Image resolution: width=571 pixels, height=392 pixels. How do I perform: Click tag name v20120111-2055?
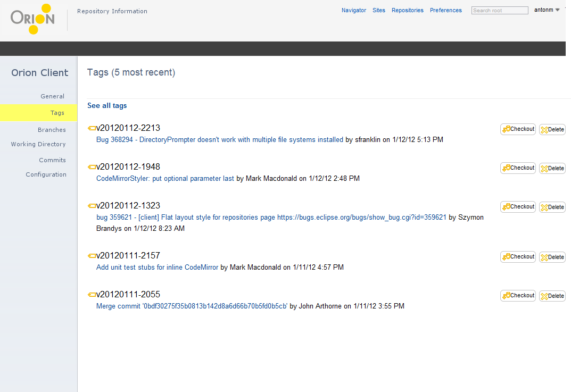[128, 295]
